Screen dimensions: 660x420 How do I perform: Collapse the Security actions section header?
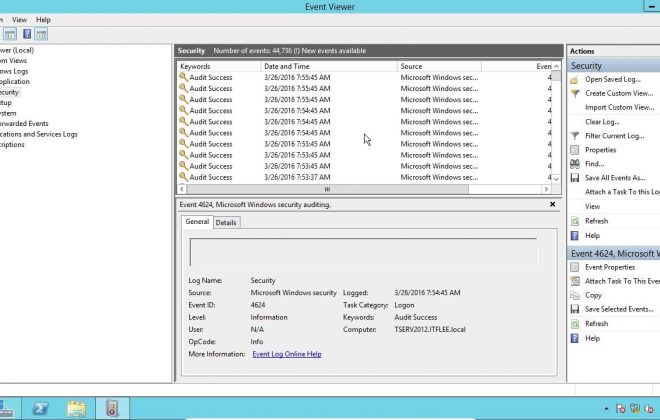tap(614, 66)
